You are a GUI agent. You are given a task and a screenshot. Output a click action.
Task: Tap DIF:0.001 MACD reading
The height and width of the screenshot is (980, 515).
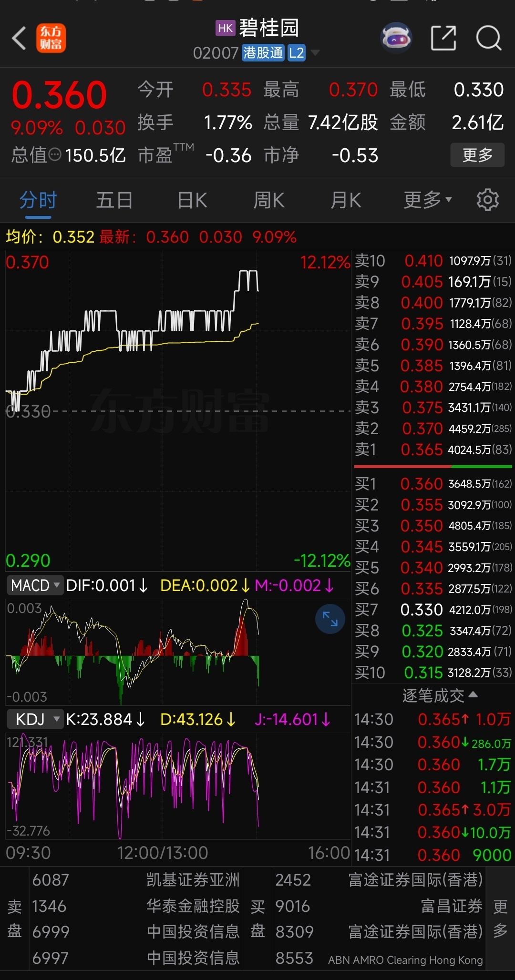click(107, 585)
